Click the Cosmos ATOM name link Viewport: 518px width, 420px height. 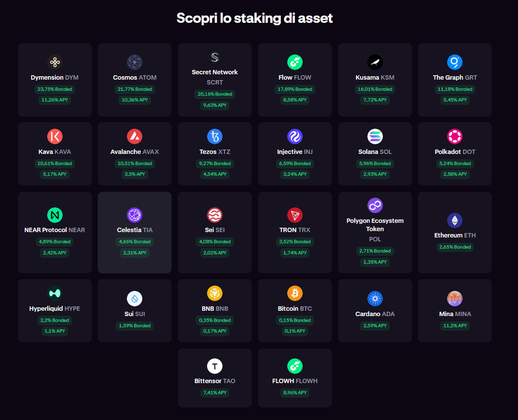[x=135, y=78]
